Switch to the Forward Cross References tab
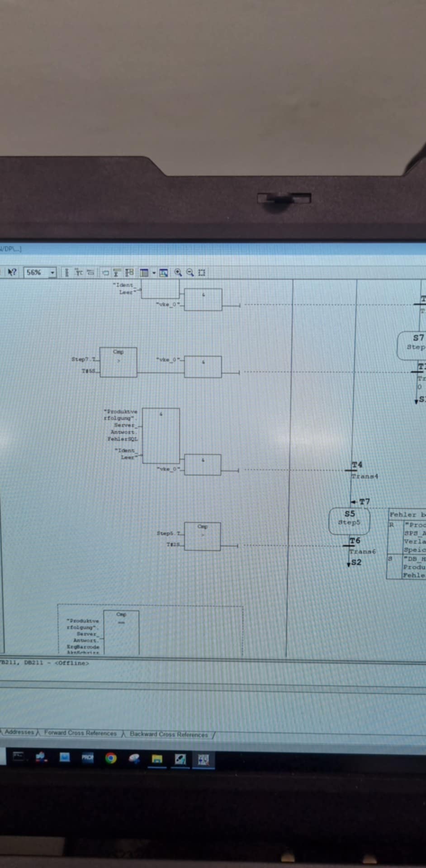426x868 pixels. point(80,733)
